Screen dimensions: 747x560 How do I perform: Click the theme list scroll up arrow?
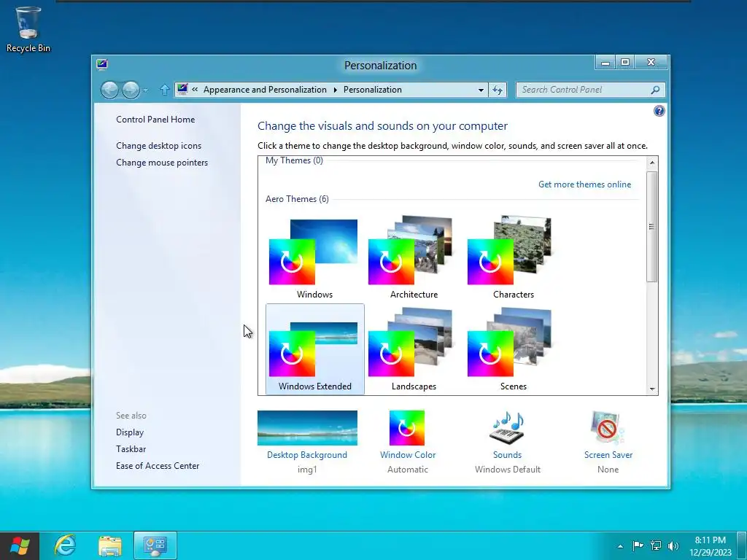652,163
